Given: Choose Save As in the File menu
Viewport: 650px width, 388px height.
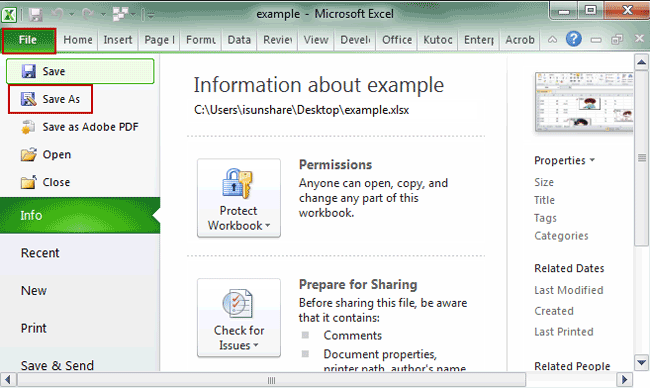Looking at the screenshot, I should [50, 99].
